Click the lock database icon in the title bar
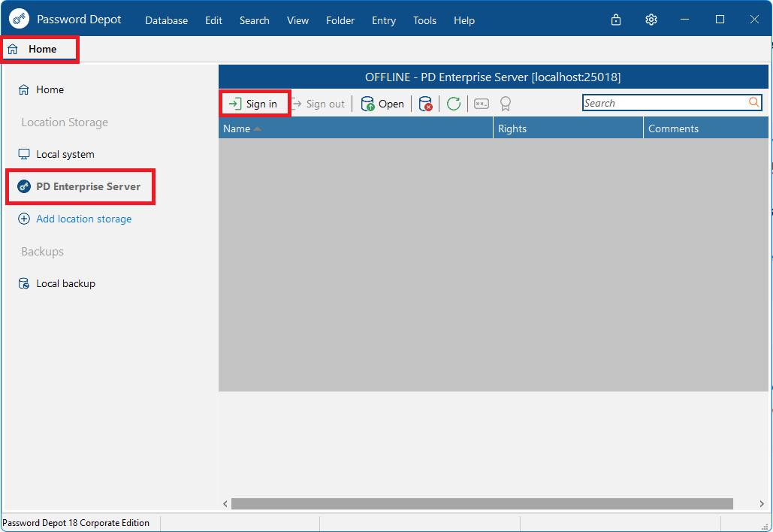Viewport: 773px width, 532px height. point(616,20)
